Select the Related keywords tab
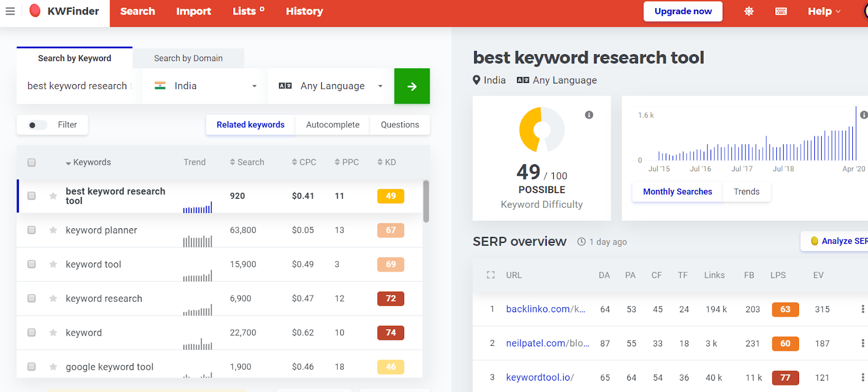Screen dimensions: 868x392 (251, 125)
